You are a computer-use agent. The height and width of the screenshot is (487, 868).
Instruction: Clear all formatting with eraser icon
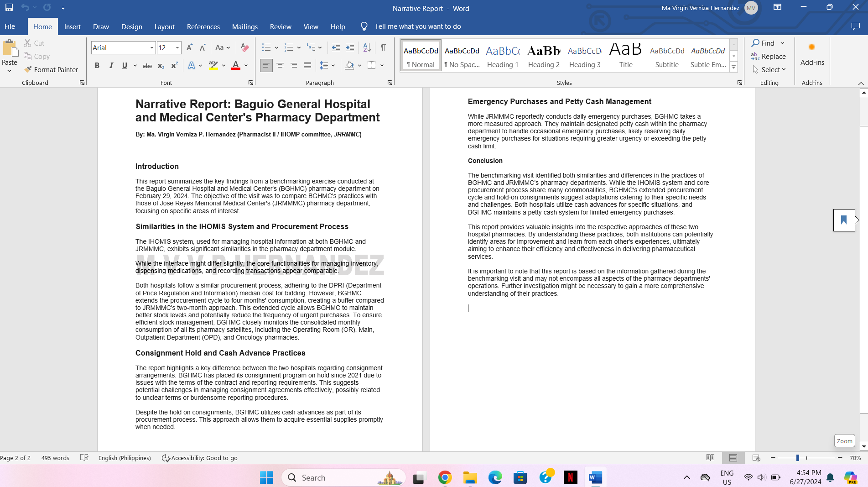245,47
